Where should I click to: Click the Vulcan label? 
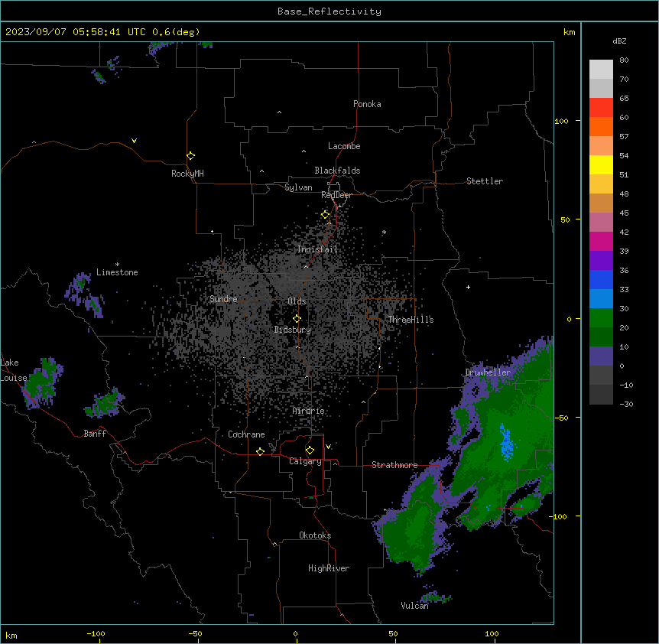click(414, 606)
